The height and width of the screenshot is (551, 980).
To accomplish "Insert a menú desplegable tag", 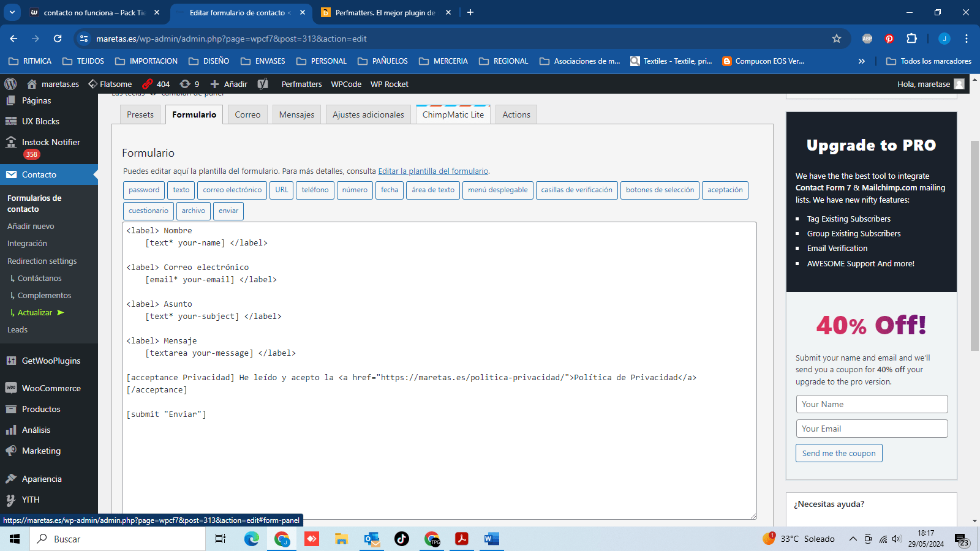I will tap(497, 190).
